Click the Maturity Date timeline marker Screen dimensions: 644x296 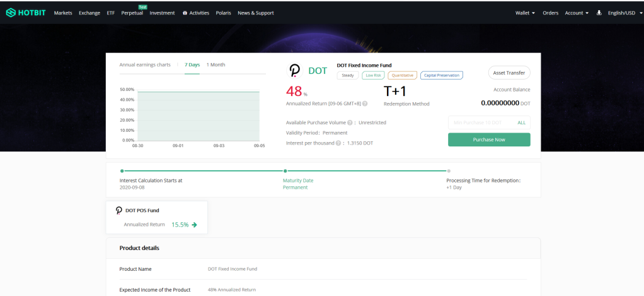coord(285,170)
